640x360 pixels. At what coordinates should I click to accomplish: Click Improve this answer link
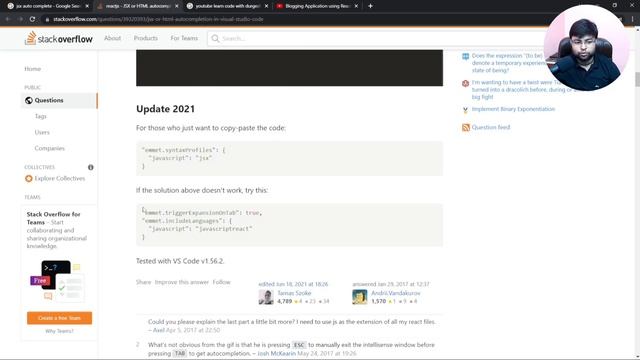182,282
